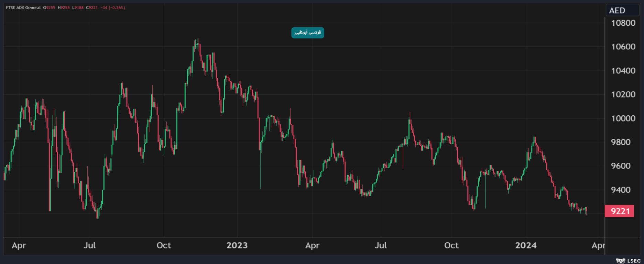Click the teal Arabic index label
This screenshot has height=264, width=644.
[x=307, y=33]
